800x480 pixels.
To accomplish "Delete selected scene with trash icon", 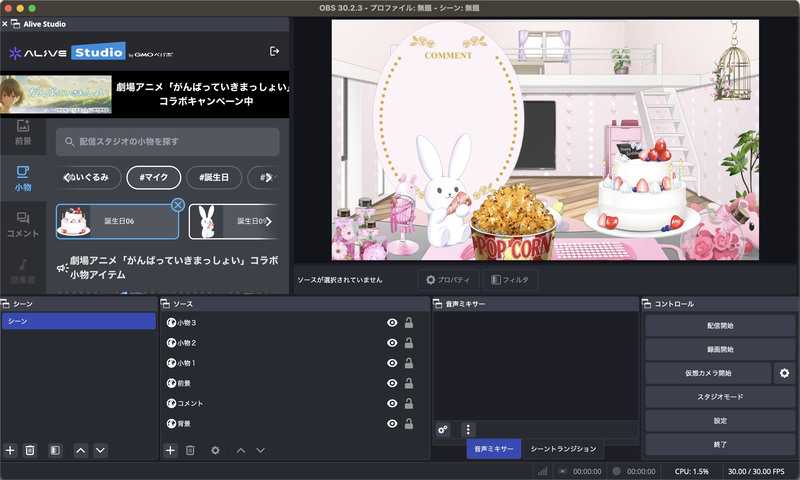I will pos(30,450).
